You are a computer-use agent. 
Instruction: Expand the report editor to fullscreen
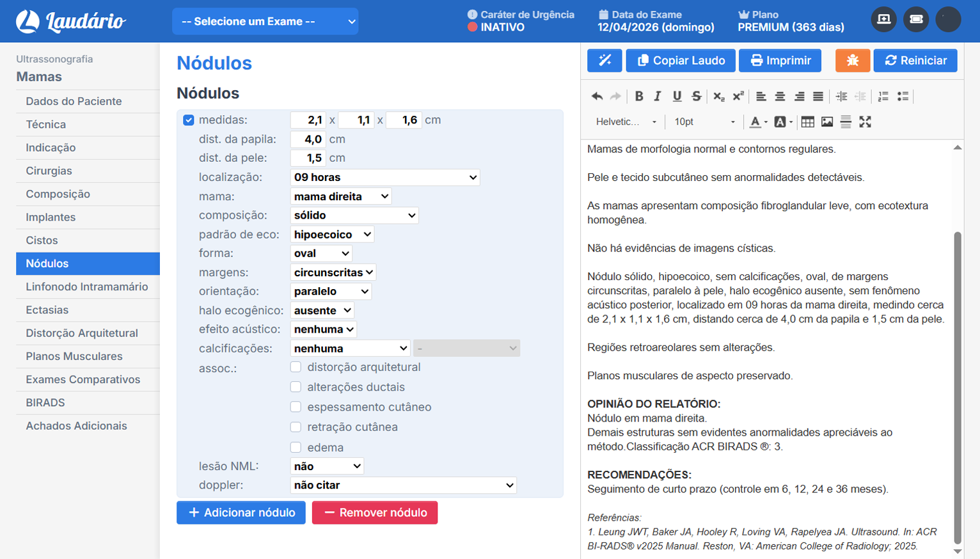pyautogui.click(x=866, y=122)
